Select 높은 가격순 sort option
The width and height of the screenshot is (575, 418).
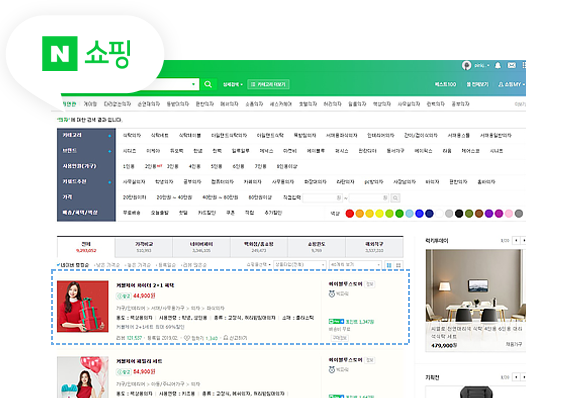click(x=138, y=265)
